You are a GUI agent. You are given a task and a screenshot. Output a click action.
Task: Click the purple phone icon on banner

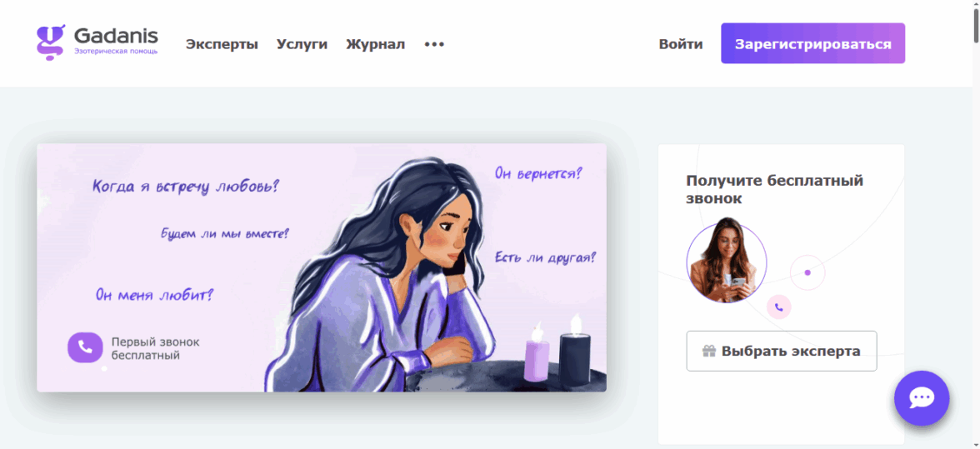[85, 347]
